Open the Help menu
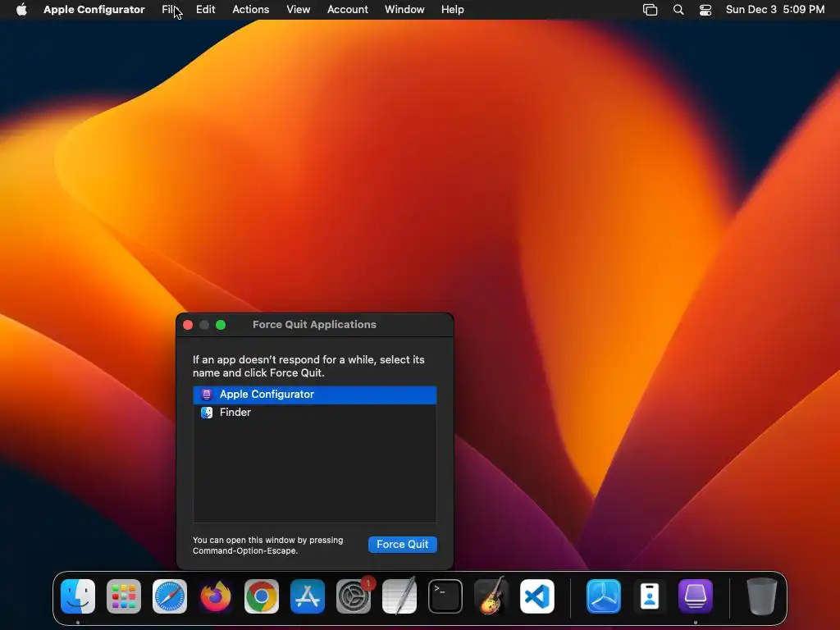 pos(453,10)
